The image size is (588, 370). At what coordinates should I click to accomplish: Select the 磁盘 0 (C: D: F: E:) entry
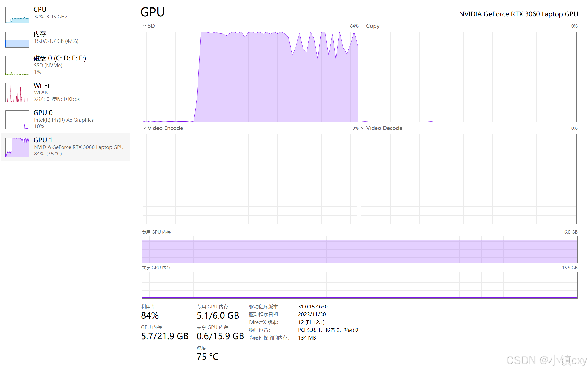pos(60,58)
